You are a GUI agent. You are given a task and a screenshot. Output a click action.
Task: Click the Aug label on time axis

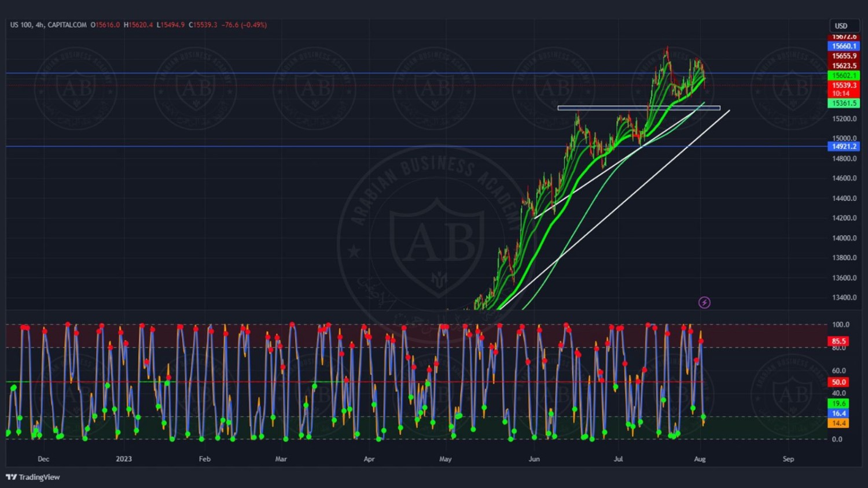[700, 459]
